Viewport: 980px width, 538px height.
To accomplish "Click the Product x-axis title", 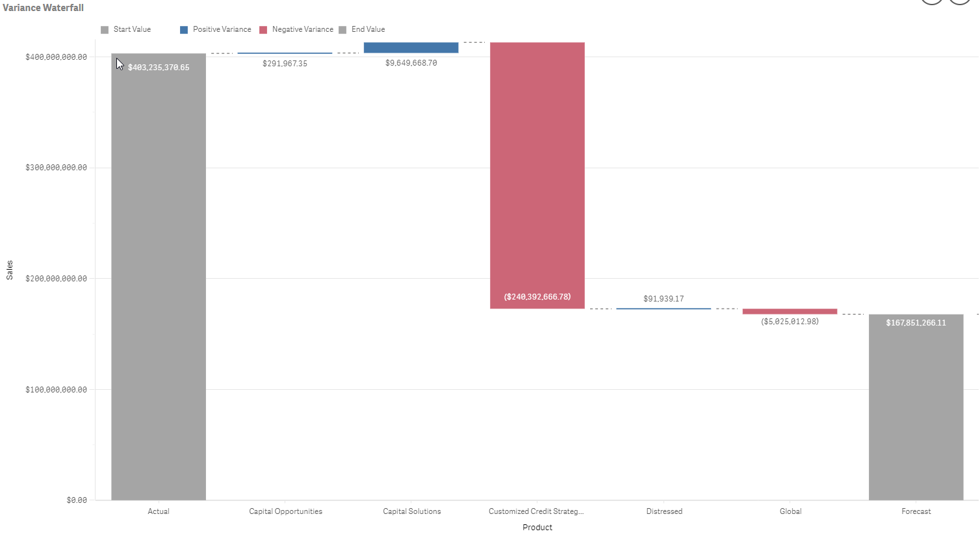I will [x=537, y=528].
